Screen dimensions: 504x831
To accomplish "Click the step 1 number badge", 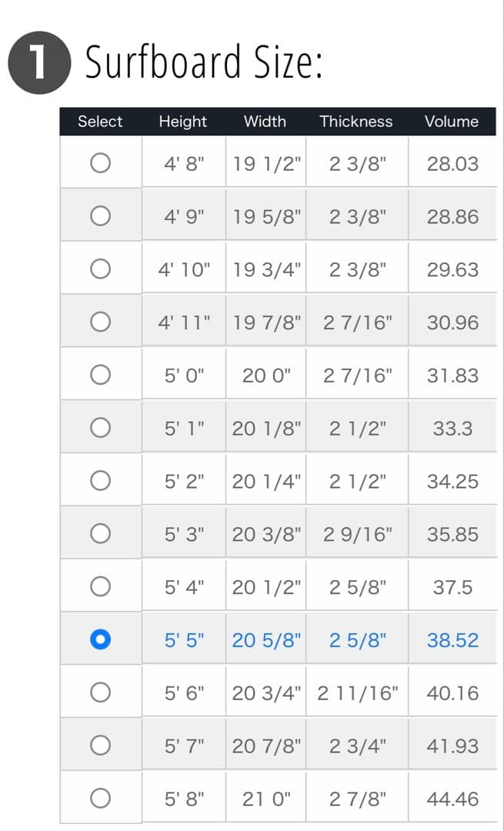I will click(39, 64).
